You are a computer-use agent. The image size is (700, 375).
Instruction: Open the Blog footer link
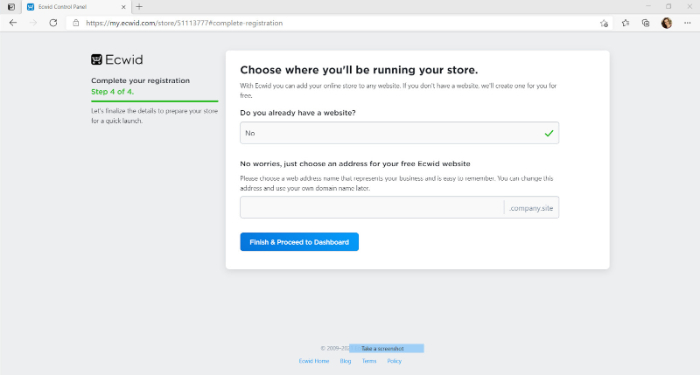(346, 361)
